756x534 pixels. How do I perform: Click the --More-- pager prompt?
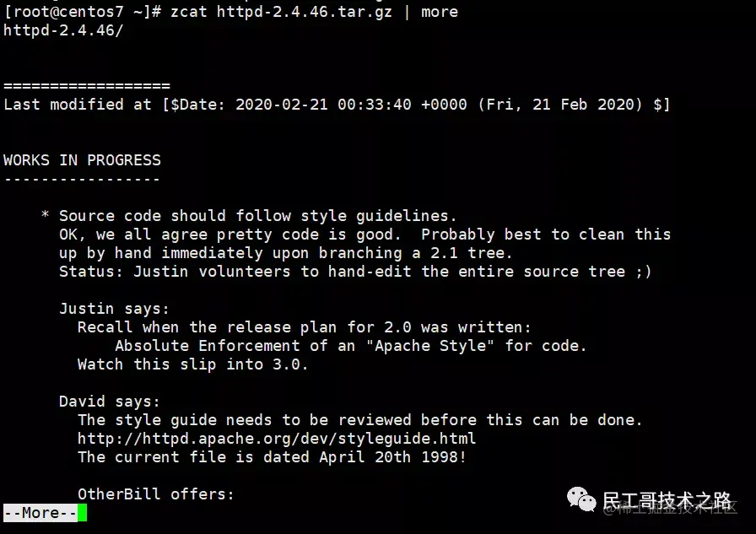tap(40, 513)
